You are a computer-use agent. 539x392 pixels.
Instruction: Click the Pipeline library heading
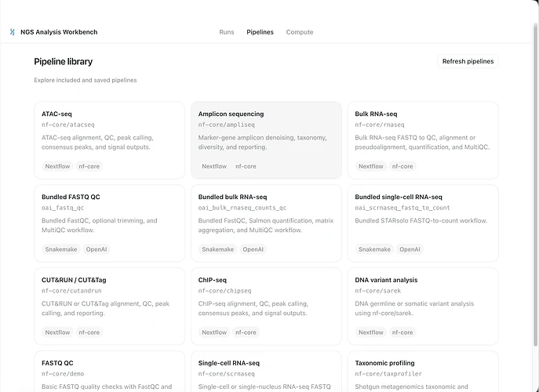point(64,61)
